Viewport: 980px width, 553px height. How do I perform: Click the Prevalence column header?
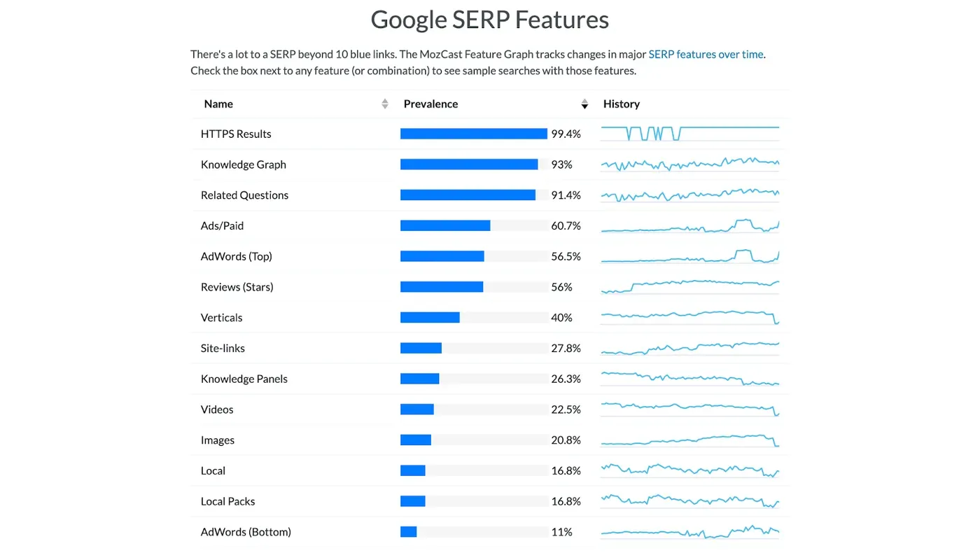(x=430, y=104)
